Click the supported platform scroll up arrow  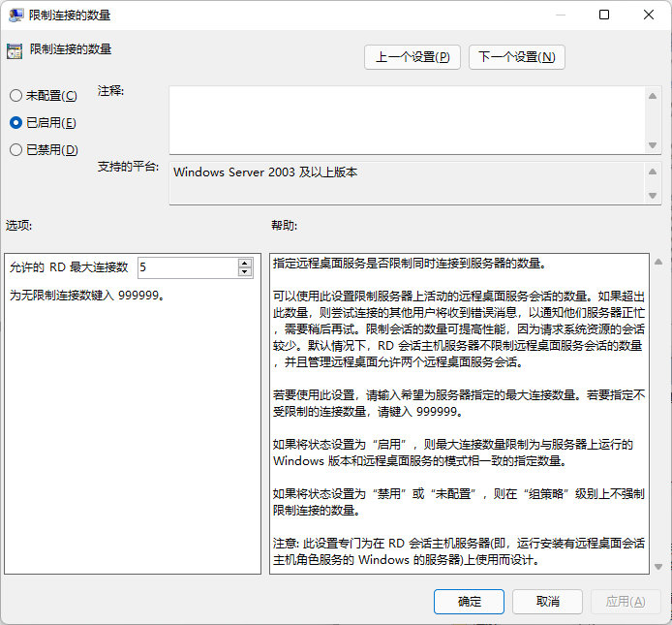point(653,172)
